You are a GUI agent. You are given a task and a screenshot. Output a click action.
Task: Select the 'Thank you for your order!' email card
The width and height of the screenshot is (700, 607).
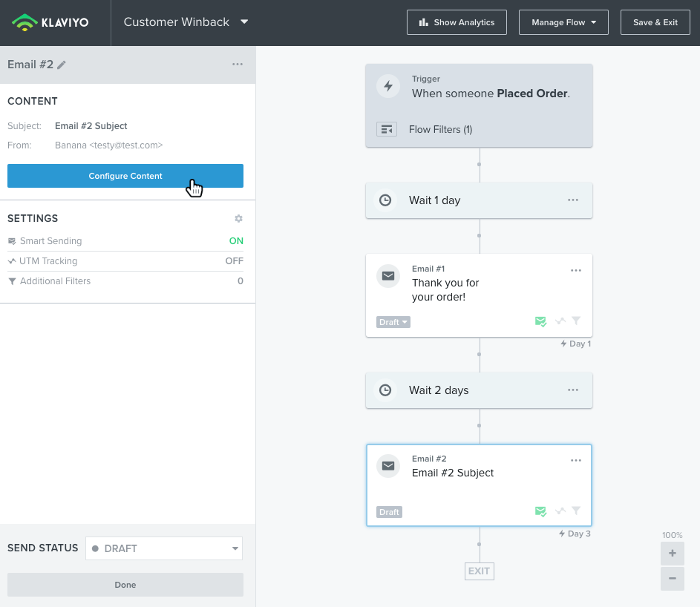coord(479,295)
